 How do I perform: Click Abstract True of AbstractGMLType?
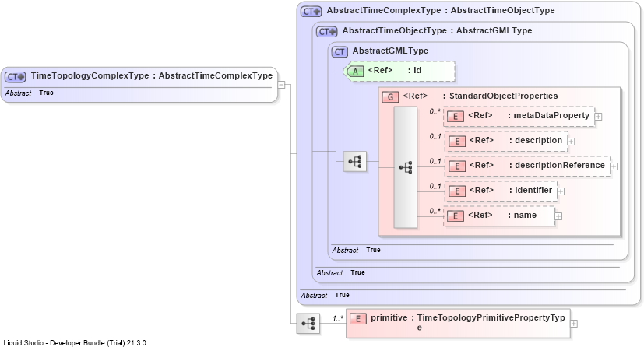[x=356, y=251]
